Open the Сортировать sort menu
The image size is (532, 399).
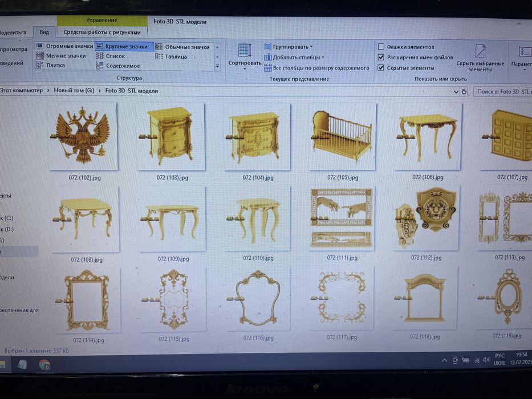245,56
